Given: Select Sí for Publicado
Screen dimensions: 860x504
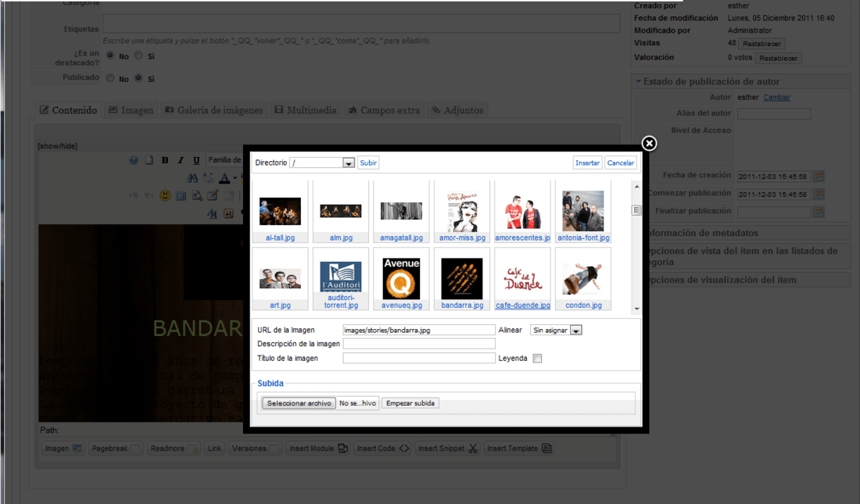Looking at the screenshot, I should coord(138,78).
